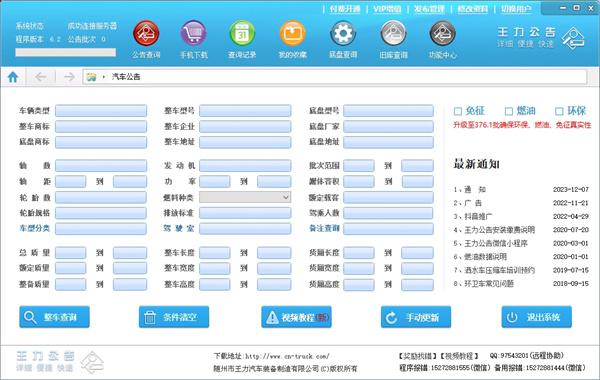600x380 pixels.
Task: Go to home page icon
Action: point(13,77)
